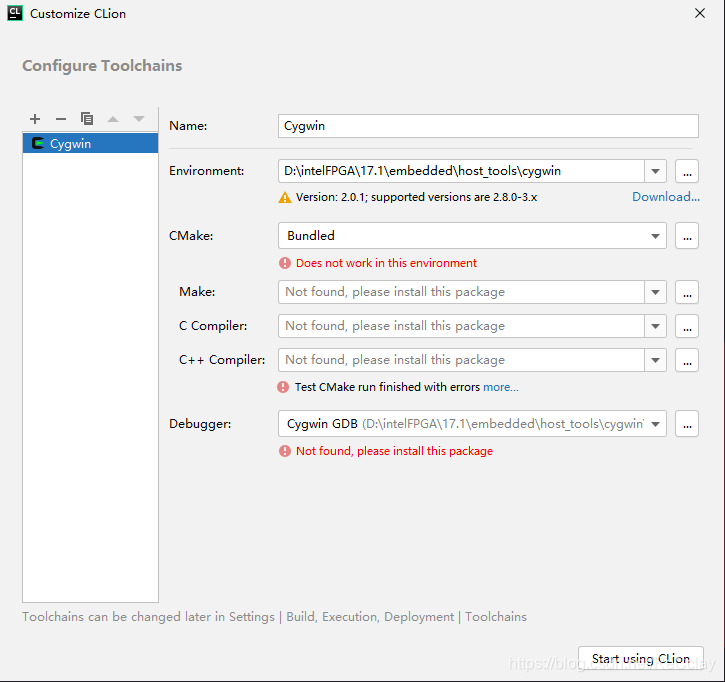This screenshot has width=725, height=682.
Task: Browse for Environment directory
Action: [687, 171]
